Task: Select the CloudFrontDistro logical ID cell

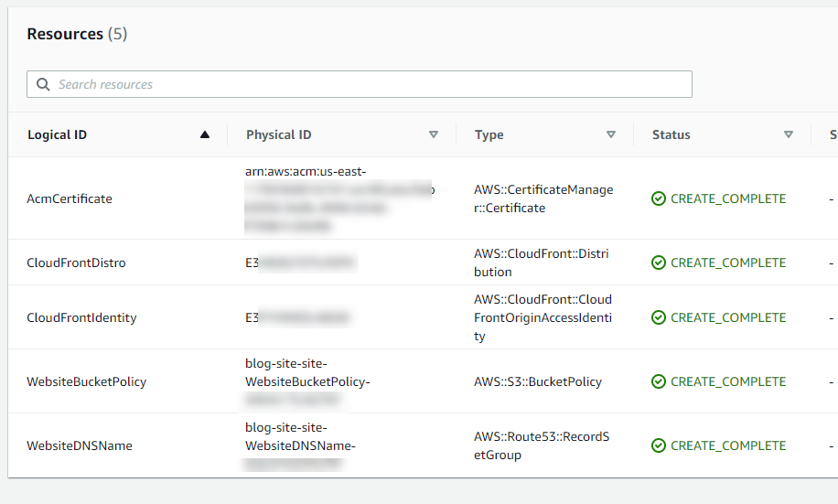Action: point(77,263)
